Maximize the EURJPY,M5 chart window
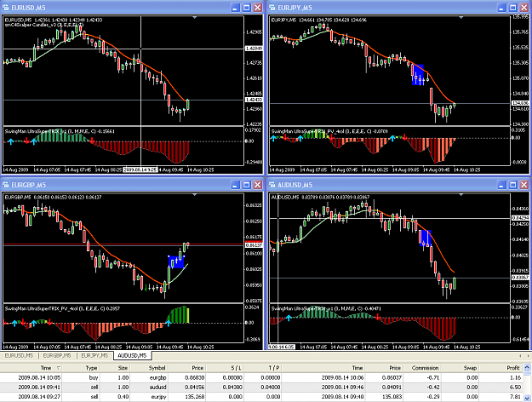The height and width of the screenshot is (402, 532). (513, 8)
